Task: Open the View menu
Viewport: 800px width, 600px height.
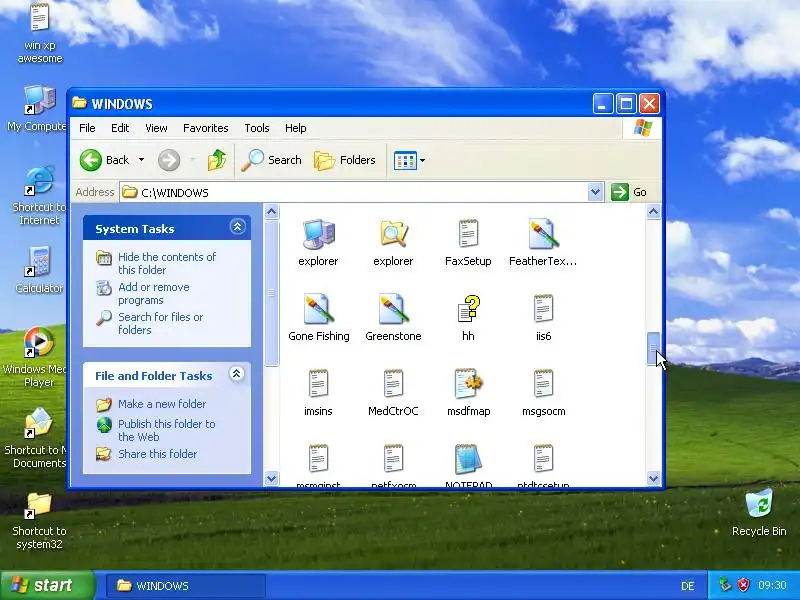Action: 156,128
